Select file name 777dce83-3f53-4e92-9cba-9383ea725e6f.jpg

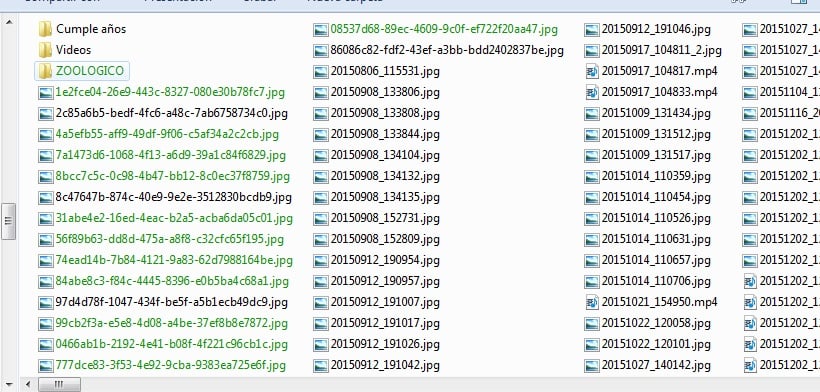click(x=170, y=365)
